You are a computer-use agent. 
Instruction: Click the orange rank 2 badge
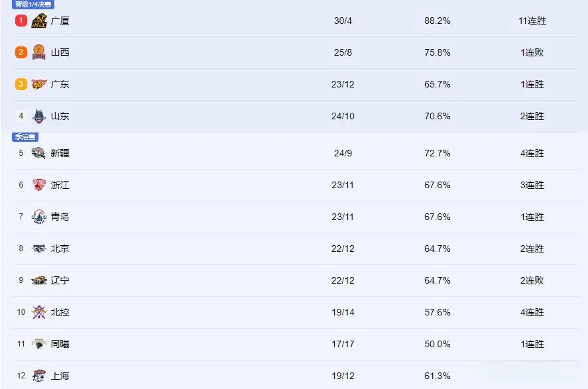(21, 52)
